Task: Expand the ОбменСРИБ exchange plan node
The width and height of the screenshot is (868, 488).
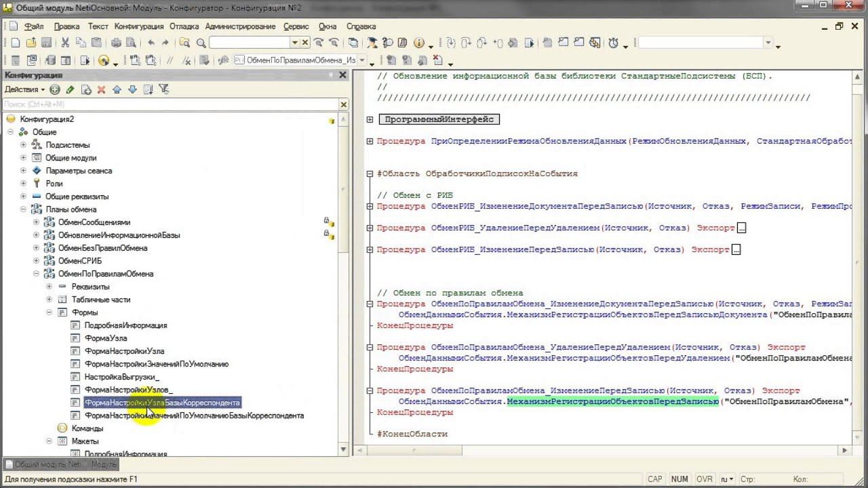Action: tap(37, 261)
